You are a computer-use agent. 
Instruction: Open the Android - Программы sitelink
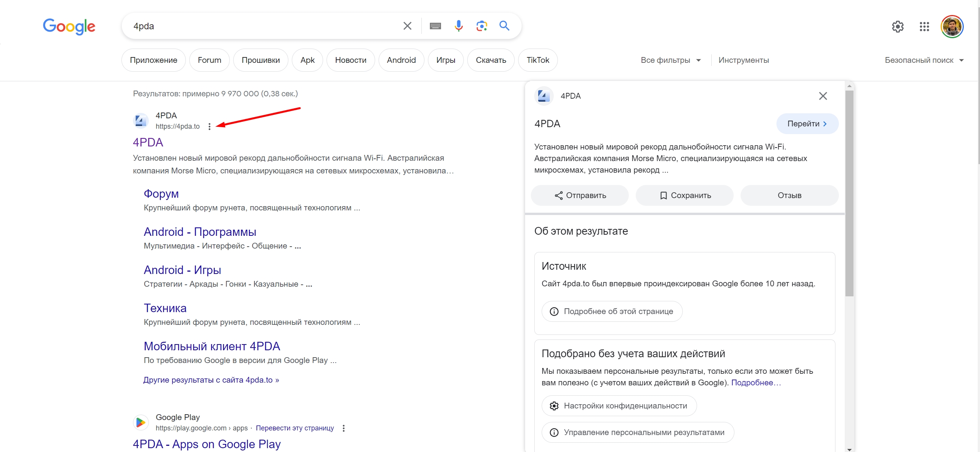pos(200,232)
